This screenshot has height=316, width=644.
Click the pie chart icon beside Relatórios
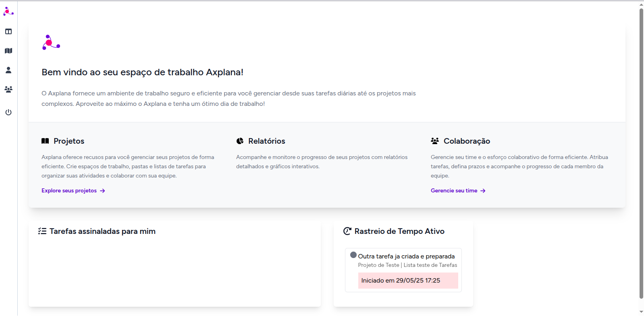[240, 141]
